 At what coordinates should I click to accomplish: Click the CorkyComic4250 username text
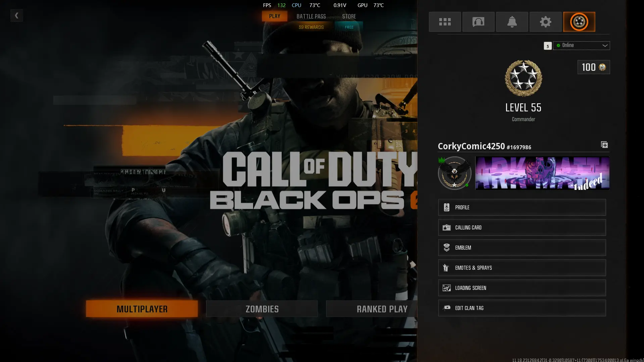pyautogui.click(x=471, y=146)
